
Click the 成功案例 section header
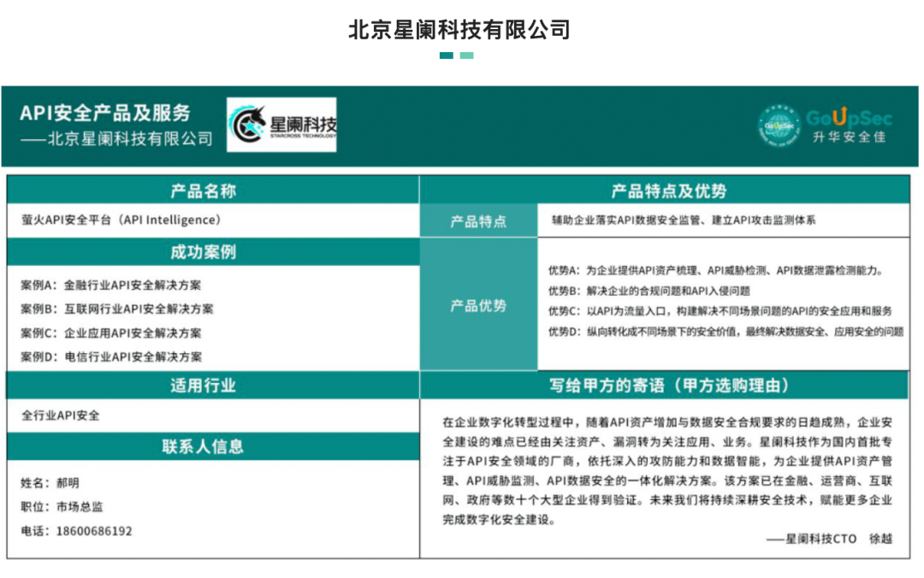point(213,252)
